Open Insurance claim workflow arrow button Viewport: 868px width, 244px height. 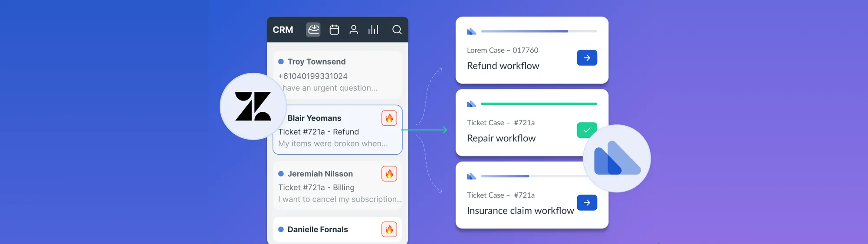(587, 202)
